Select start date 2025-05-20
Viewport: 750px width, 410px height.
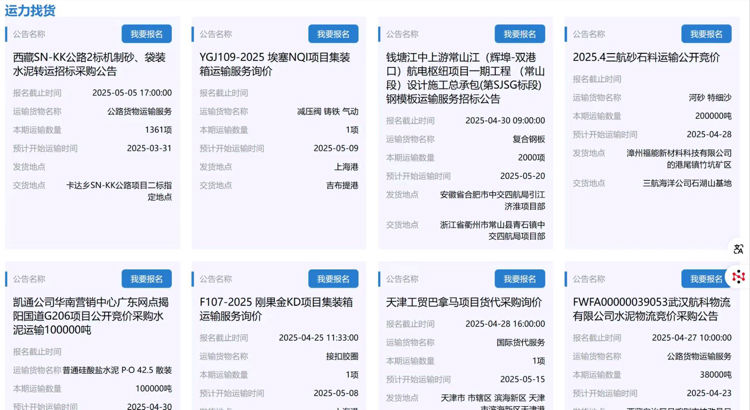click(x=523, y=176)
